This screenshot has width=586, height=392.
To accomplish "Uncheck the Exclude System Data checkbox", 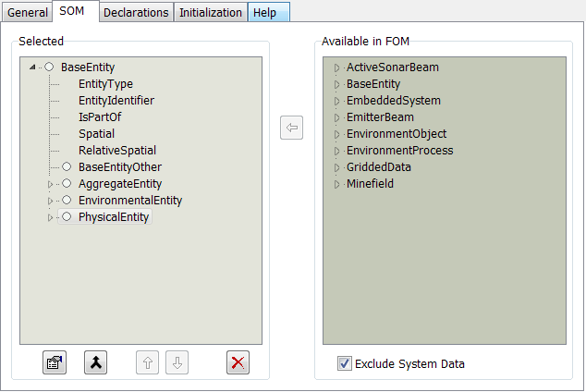I will pyautogui.click(x=345, y=363).
